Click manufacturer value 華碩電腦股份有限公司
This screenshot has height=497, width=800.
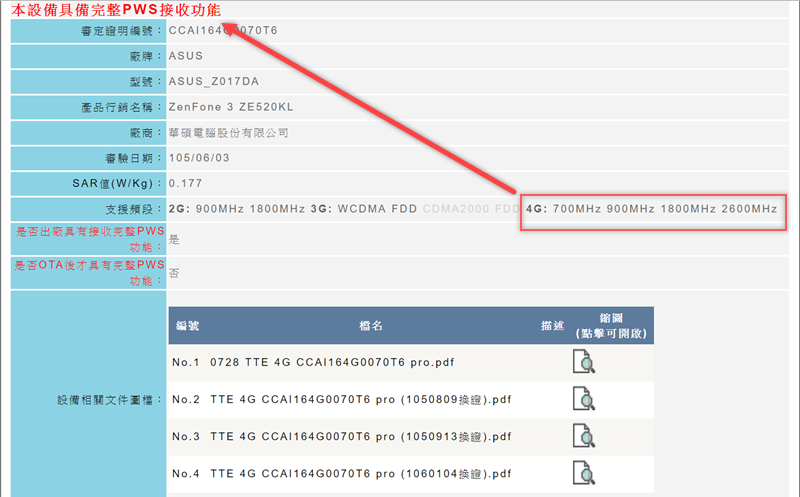coord(229,133)
